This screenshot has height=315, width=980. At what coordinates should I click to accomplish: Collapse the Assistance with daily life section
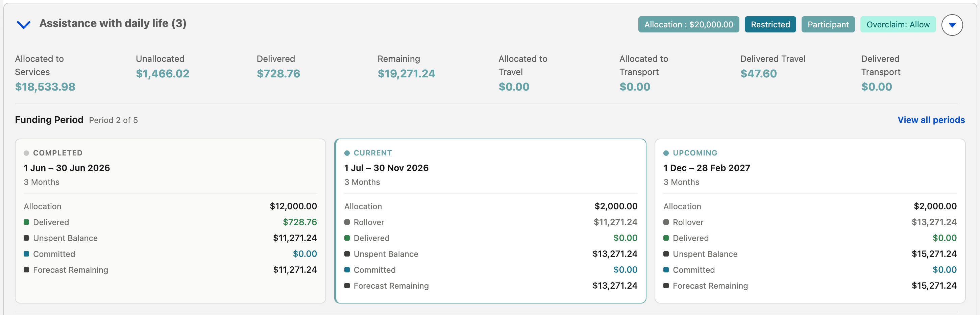point(24,25)
